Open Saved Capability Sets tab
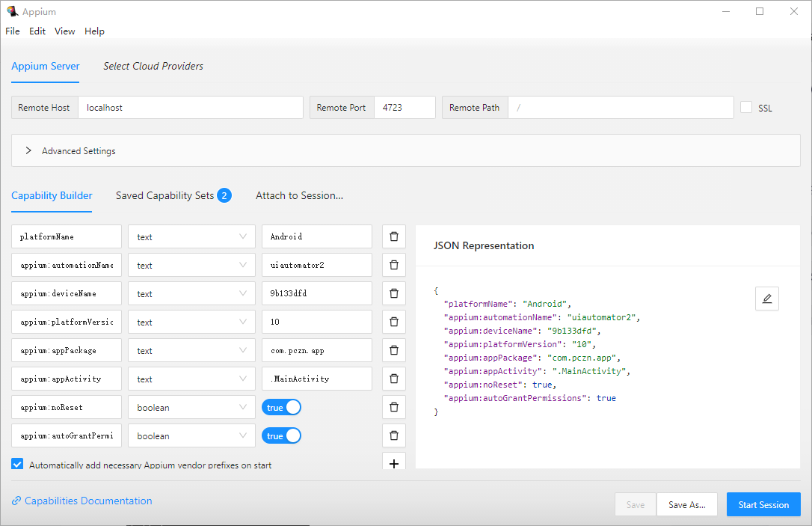 pyautogui.click(x=173, y=195)
